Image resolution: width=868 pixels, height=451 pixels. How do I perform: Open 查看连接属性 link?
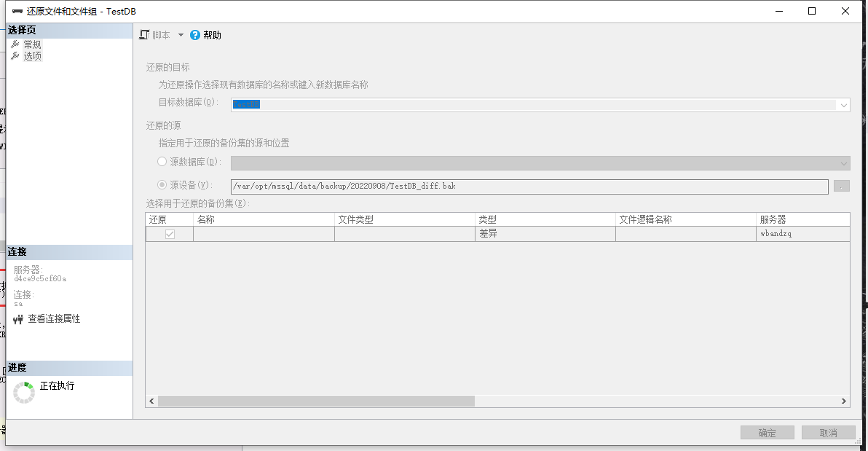tap(54, 318)
